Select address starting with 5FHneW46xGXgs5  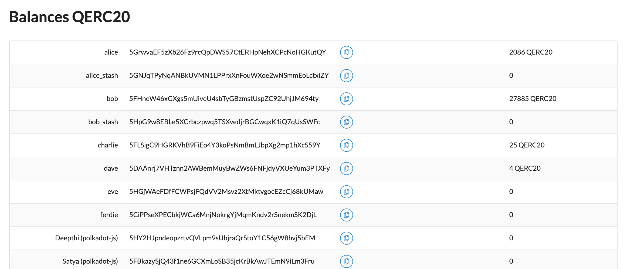pyautogui.click(x=224, y=99)
